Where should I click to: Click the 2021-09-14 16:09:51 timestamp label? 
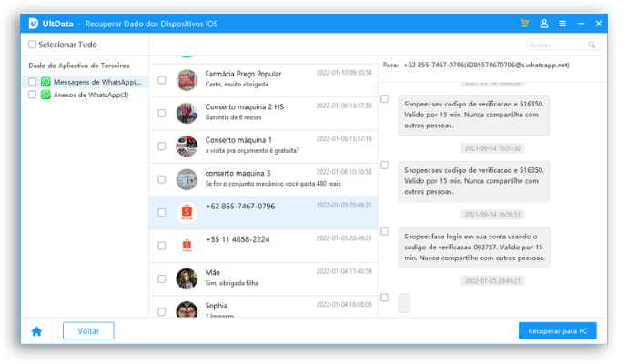click(x=492, y=215)
